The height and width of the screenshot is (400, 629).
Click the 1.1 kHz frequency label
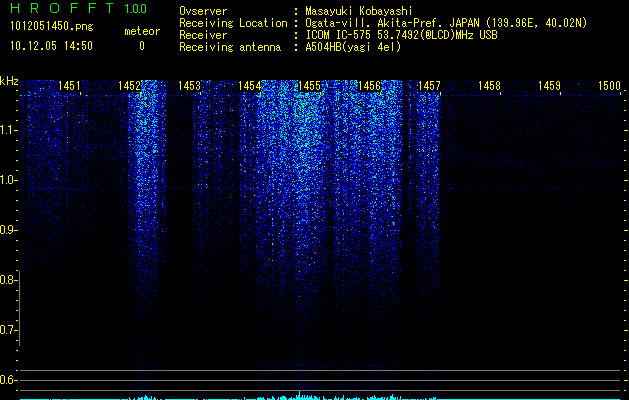pos(8,130)
